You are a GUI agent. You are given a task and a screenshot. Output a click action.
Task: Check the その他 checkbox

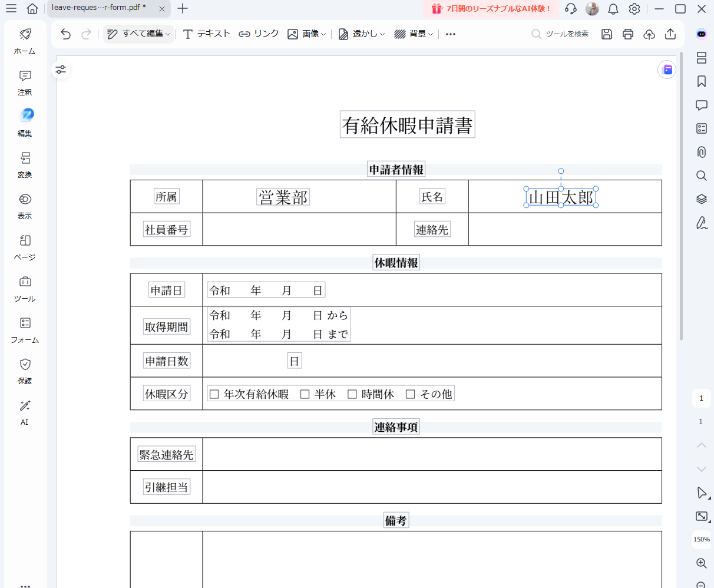411,394
